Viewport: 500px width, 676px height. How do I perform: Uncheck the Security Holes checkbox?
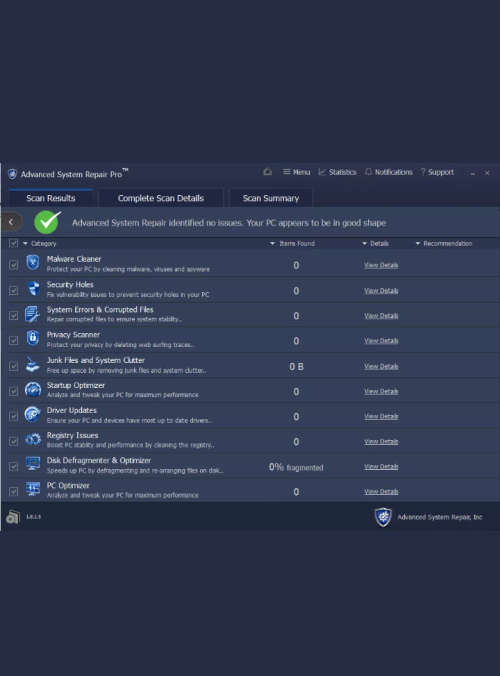point(13,291)
